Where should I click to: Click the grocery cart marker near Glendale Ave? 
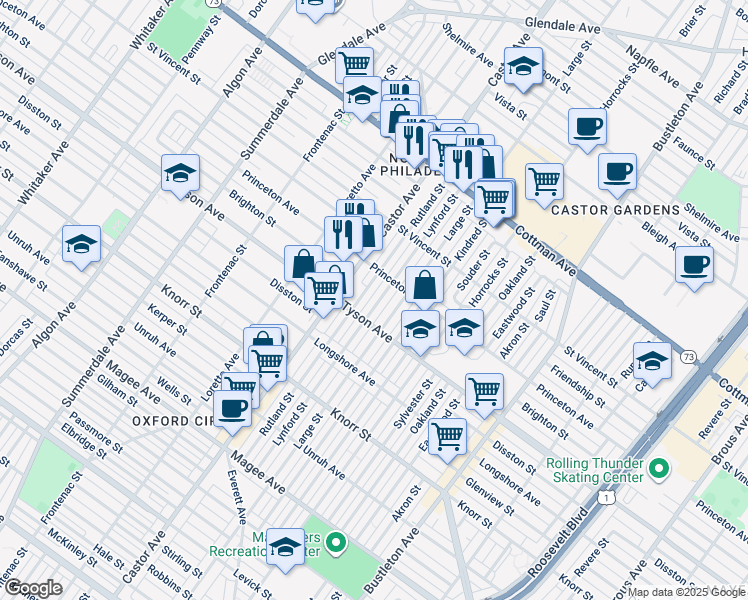(x=354, y=64)
